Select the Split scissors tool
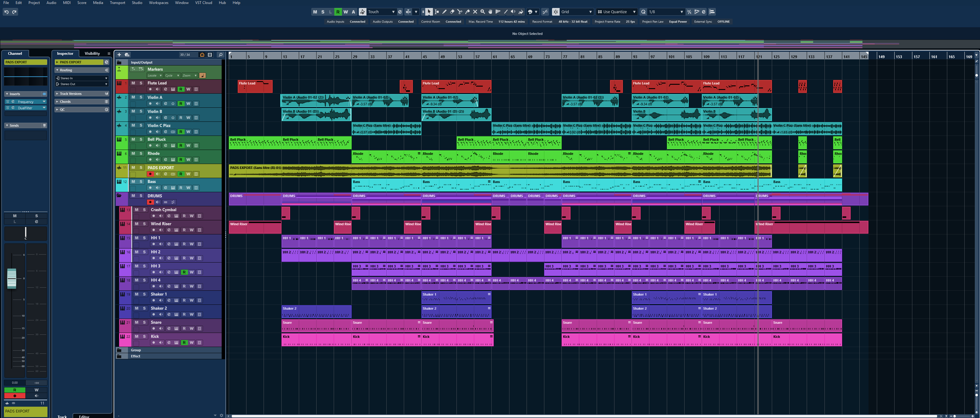Viewport: 980px width, 418px height. [x=460, y=12]
